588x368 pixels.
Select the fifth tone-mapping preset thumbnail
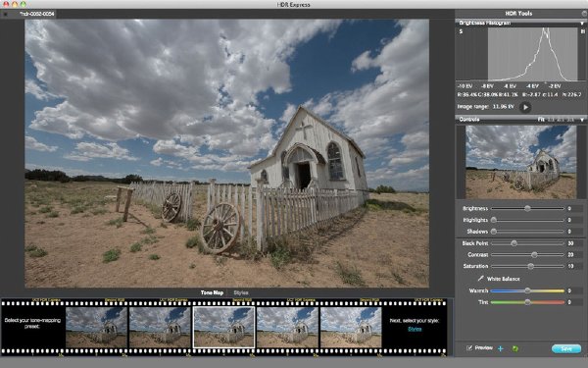coord(351,328)
